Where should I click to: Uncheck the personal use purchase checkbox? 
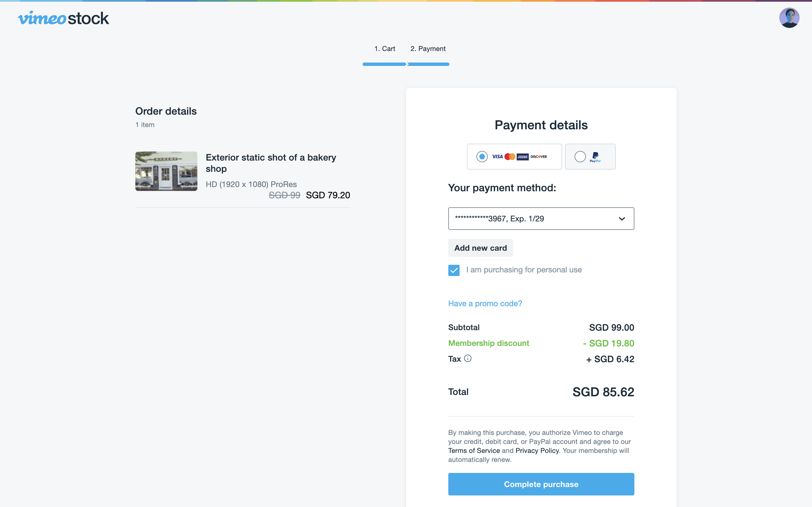454,270
